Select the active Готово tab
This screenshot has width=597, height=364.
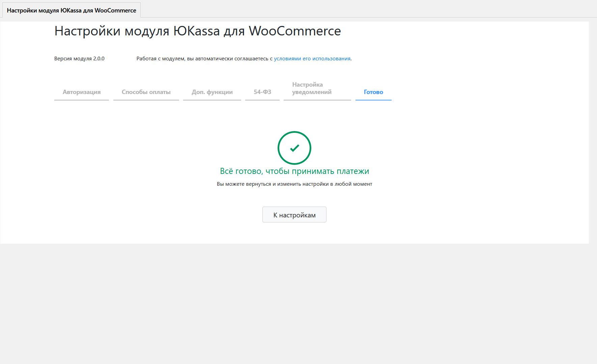point(373,92)
